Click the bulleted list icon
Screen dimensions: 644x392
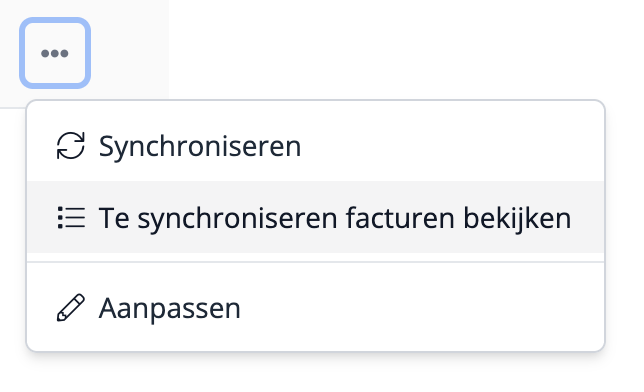[71, 217]
